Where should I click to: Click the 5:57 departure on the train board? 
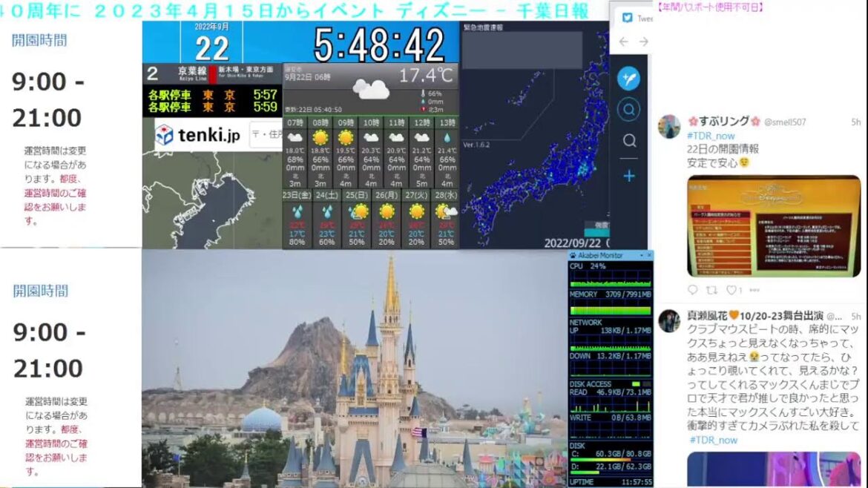[265, 95]
